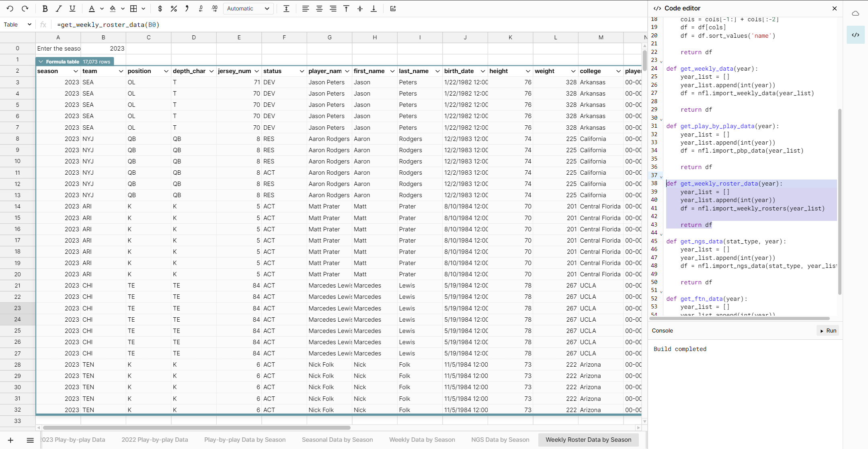Click the cloud icon in right sidebar

(x=856, y=14)
